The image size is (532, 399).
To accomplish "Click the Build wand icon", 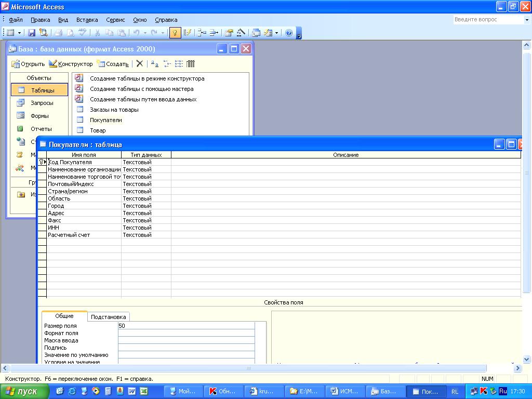I will [x=241, y=33].
